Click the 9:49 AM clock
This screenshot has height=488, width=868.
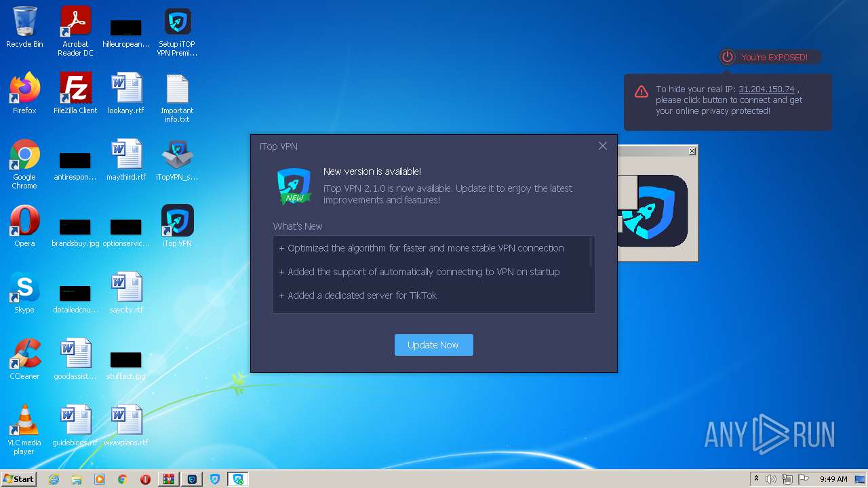tap(833, 479)
